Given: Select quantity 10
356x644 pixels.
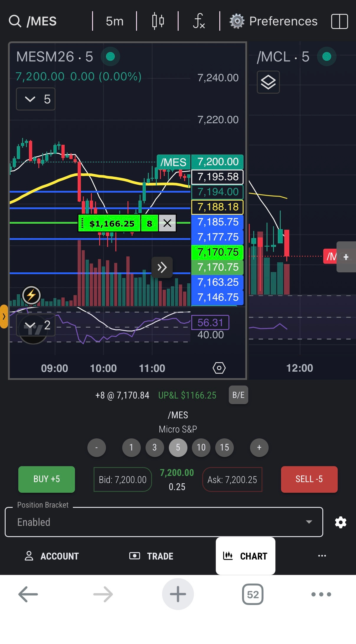Looking at the screenshot, I should [201, 448].
